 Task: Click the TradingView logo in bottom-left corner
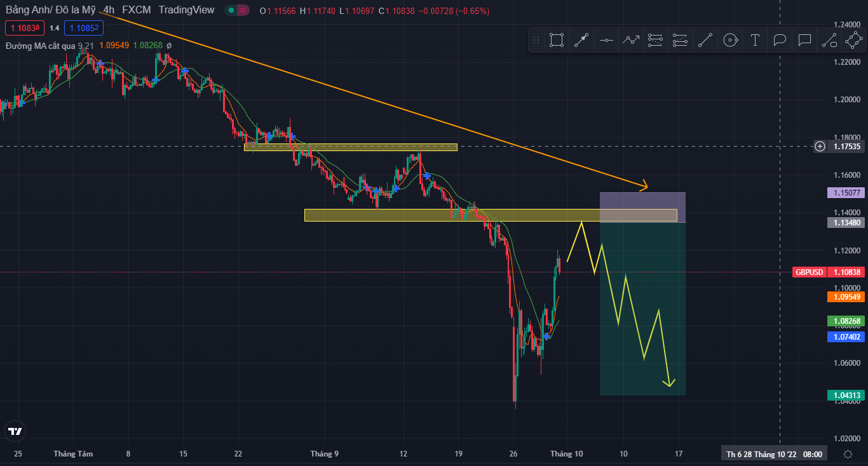click(x=15, y=430)
